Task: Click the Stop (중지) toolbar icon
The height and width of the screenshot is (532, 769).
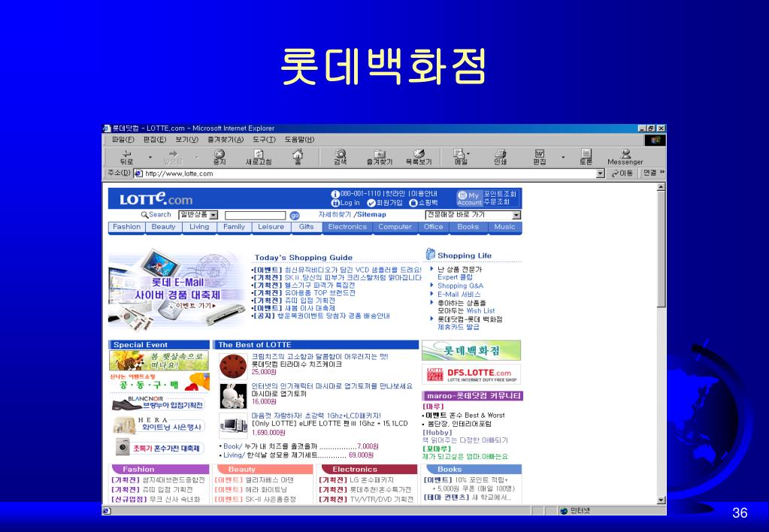Action: tap(219, 157)
